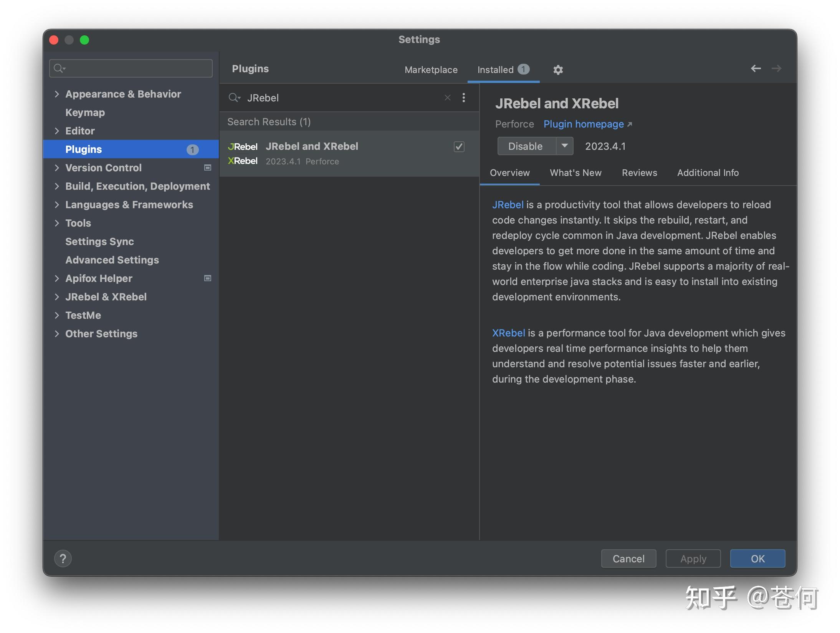Expand Build, Execution, Deployment section
Image resolution: width=840 pixels, height=633 pixels.
pyautogui.click(x=57, y=186)
